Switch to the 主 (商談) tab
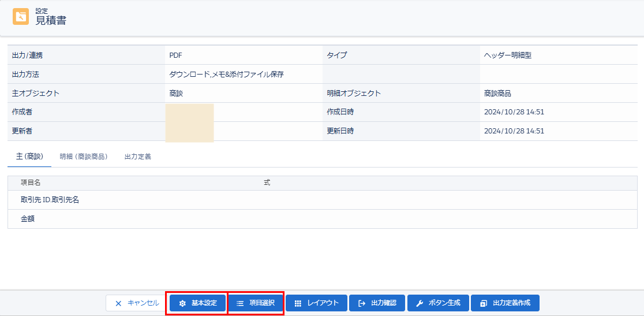The height and width of the screenshot is (316, 644). point(29,157)
